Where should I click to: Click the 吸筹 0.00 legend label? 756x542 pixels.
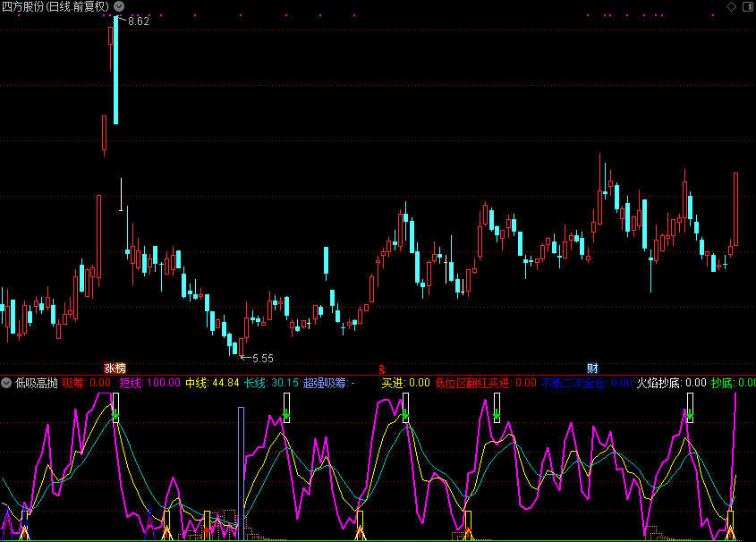click(x=87, y=384)
